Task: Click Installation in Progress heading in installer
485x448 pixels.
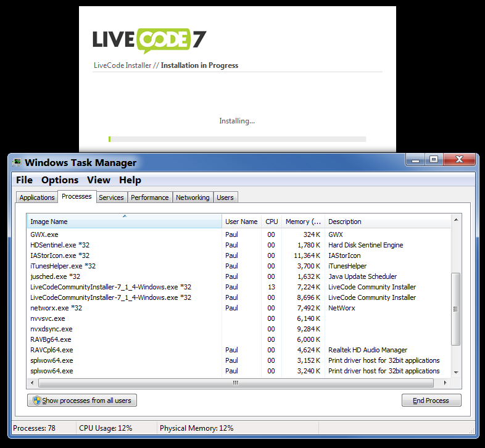Action: coord(199,65)
